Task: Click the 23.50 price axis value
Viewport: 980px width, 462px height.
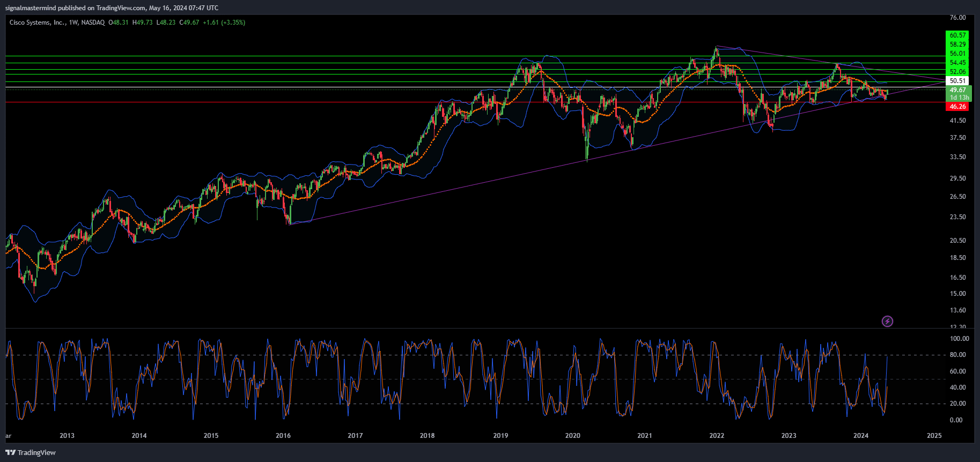Action: [x=957, y=217]
